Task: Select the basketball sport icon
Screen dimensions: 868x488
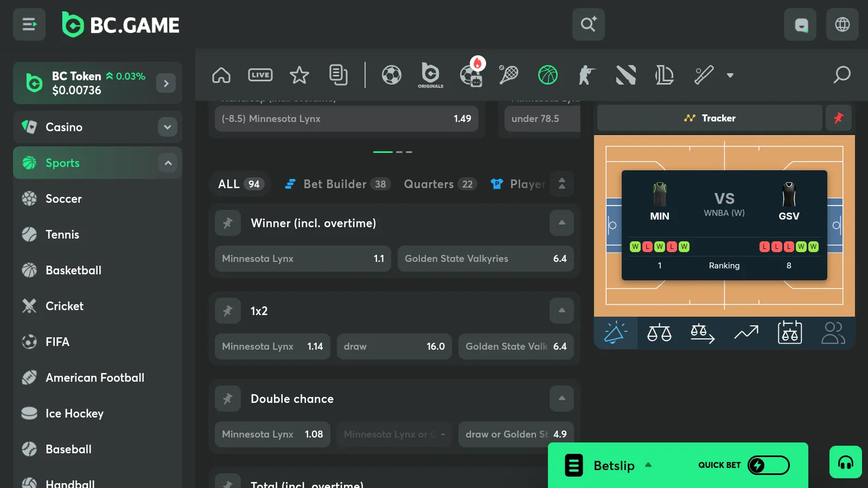Action: (547, 75)
